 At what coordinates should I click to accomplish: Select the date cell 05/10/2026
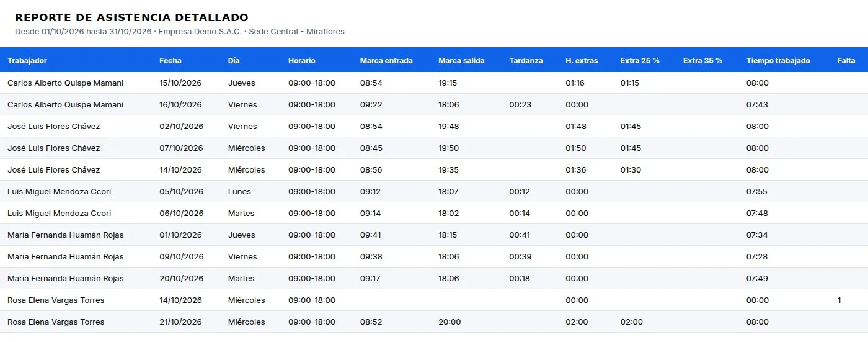tap(181, 192)
